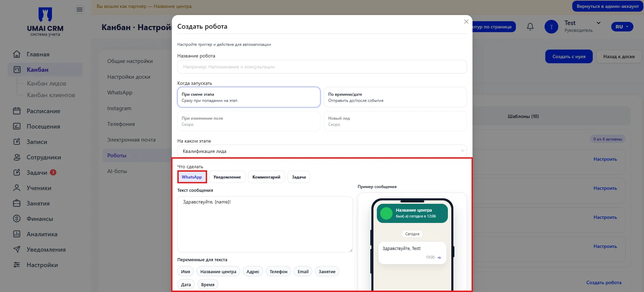
Task: Insert variable Имя chip
Action: click(186, 271)
